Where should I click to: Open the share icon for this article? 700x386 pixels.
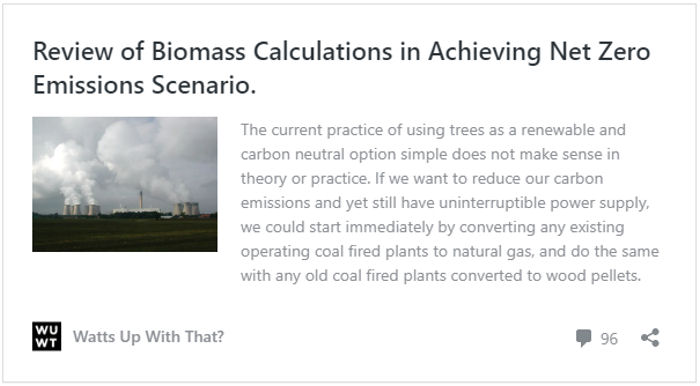point(650,338)
